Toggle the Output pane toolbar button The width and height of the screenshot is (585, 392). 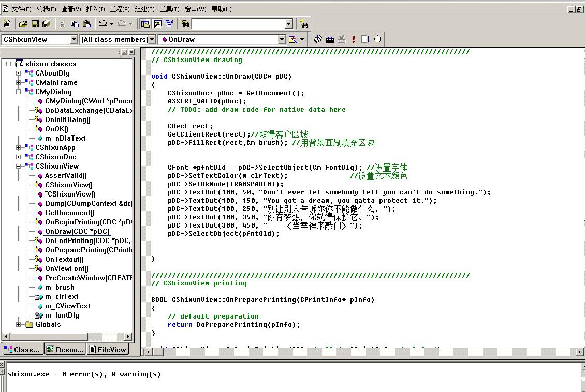pyautogui.click(x=157, y=24)
